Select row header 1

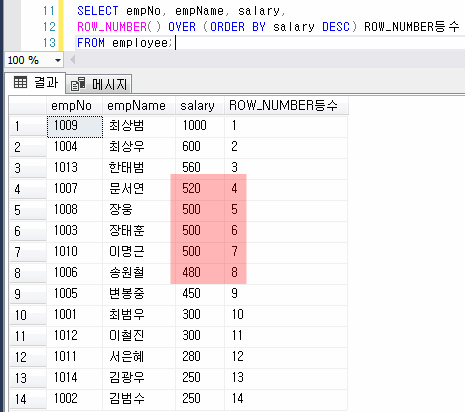[28, 126]
